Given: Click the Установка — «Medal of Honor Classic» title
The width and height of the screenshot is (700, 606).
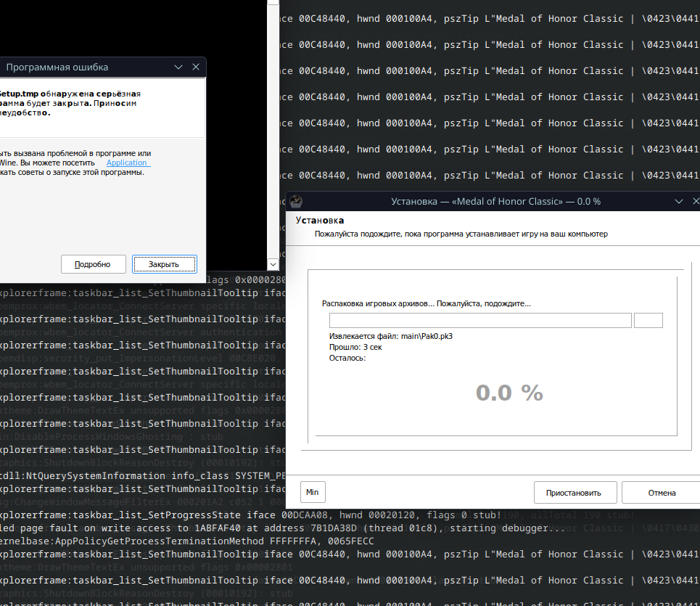Looking at the screenshot, I should tap(495, 202).
